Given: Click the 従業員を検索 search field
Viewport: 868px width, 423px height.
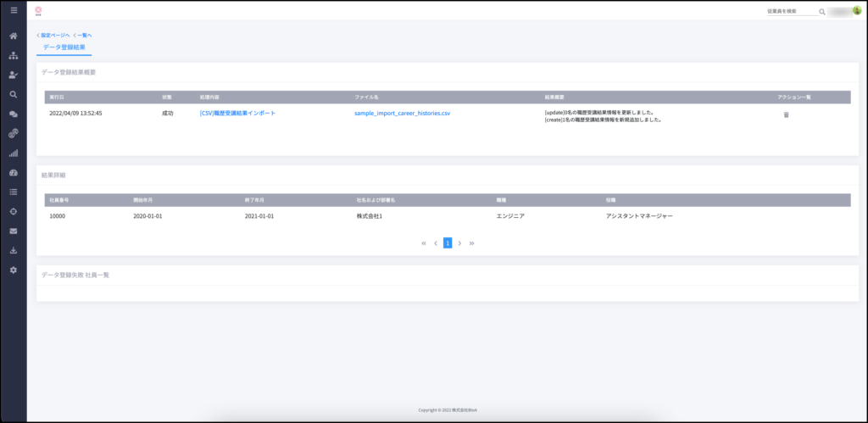Looking at the screenshot, I should (793, 11).
